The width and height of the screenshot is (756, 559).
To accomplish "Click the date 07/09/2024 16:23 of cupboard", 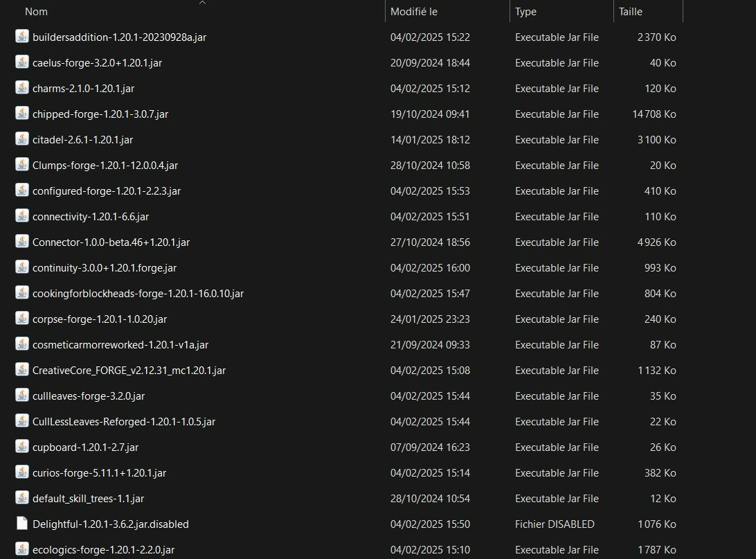I will pyautogui.click(x=430, y=447).
